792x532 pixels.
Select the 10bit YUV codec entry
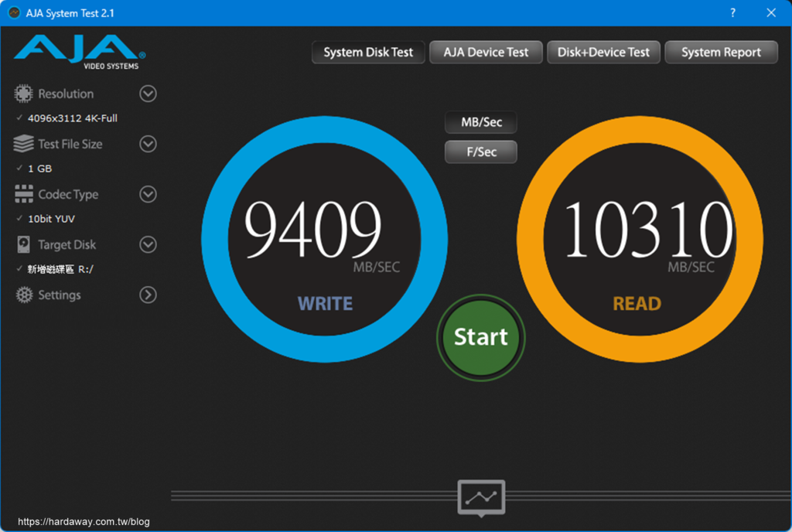click(x=51, y=219)
